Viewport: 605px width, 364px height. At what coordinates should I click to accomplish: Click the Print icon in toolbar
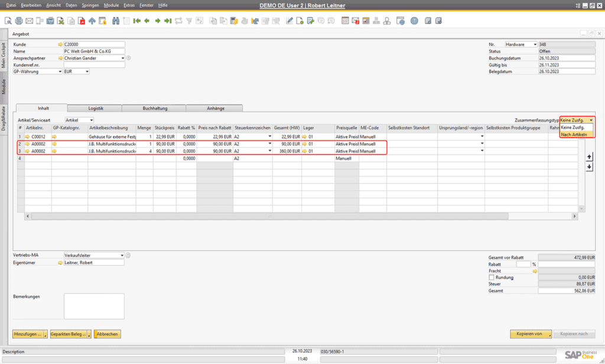pyautogui.click(x=18, y=21)
